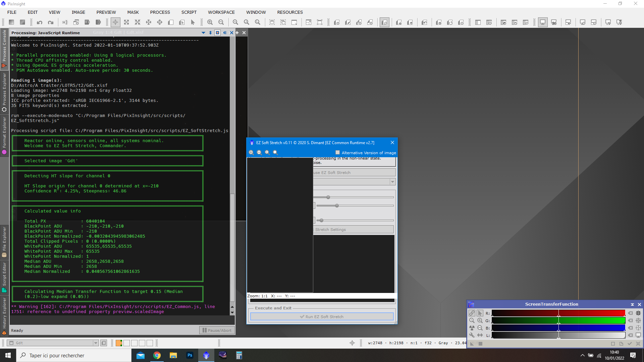
Task: Expand Process Console dropdown arrow menu
Action: point(203,33)
